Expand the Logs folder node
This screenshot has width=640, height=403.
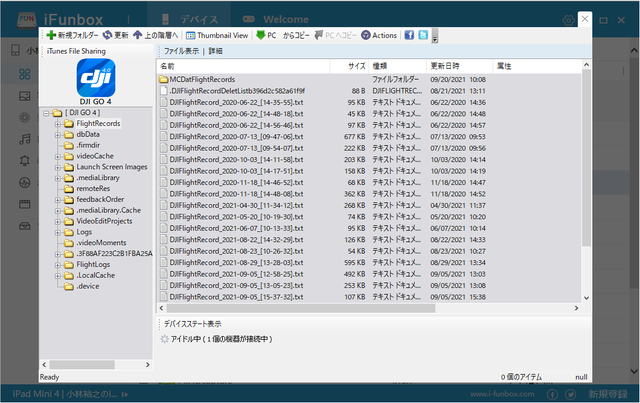[x=58, y=232]
